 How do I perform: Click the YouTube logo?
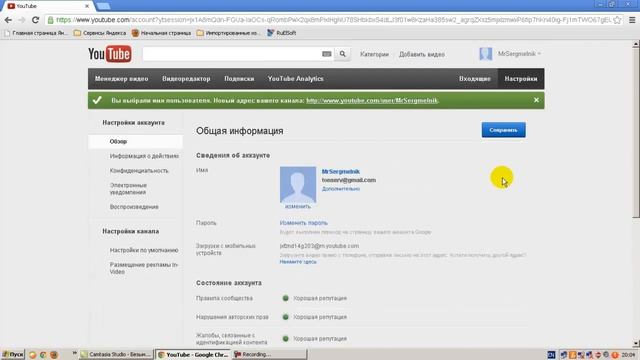click(109, 54)
